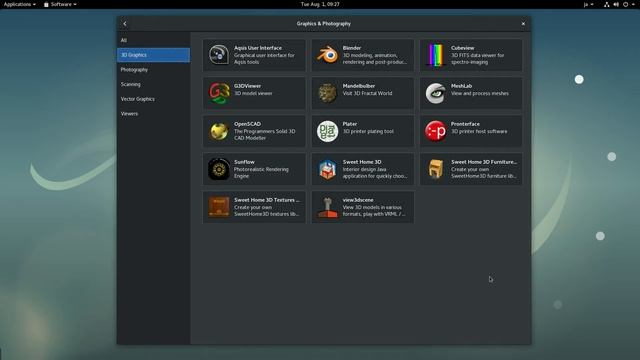640x360 pixels.
Task: Click '3D model viewer' description text
Action: 253,93
